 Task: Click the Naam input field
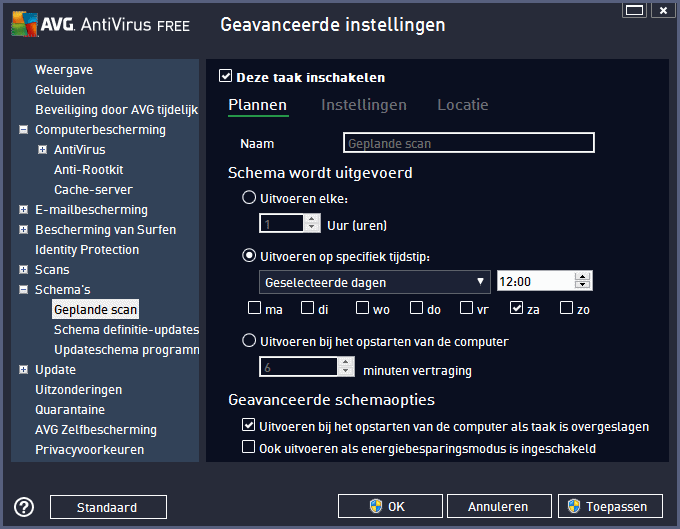tap(469, 143)
